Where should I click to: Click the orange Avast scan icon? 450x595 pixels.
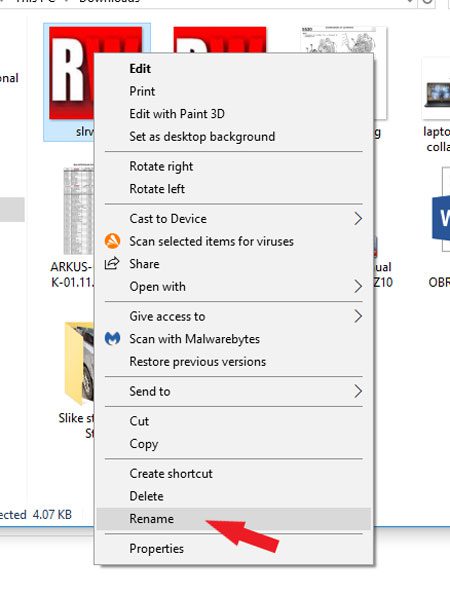(112, 241)
